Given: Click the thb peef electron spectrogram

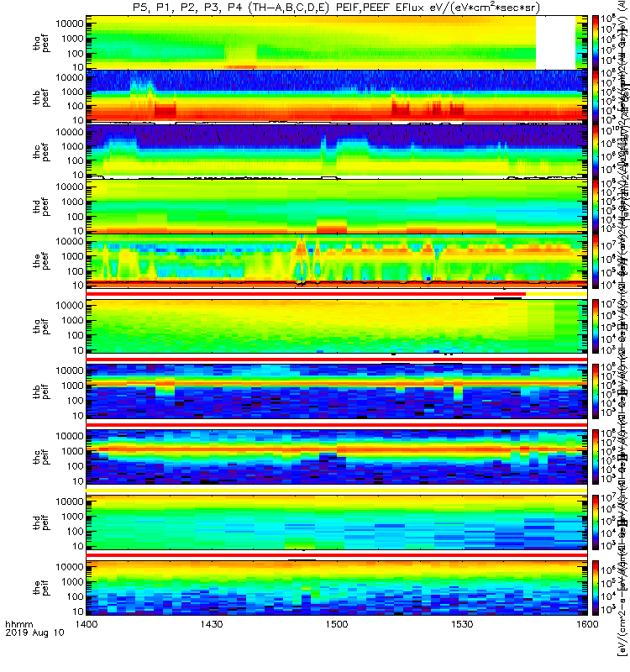Looking at the screenshot, I should coord(337,97).
